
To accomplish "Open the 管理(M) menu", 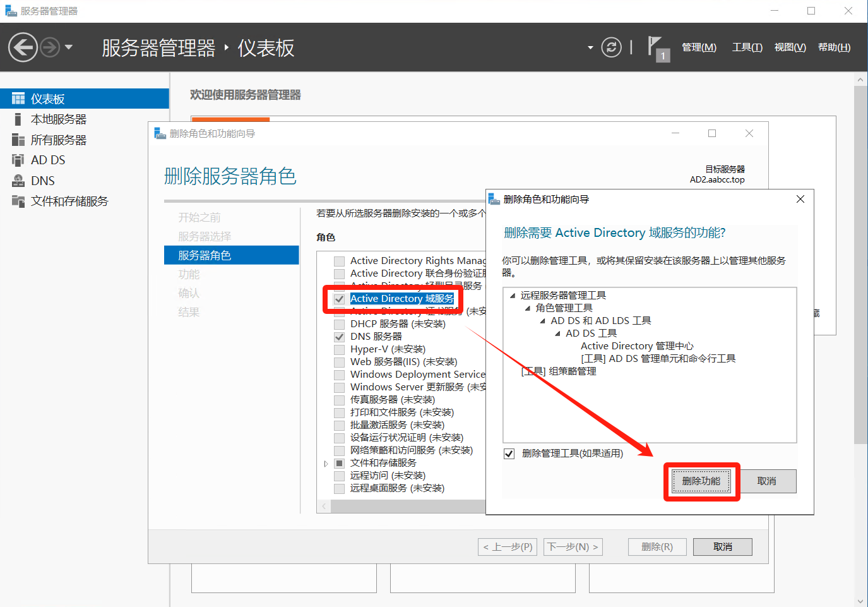I will [x=699, y=47].
